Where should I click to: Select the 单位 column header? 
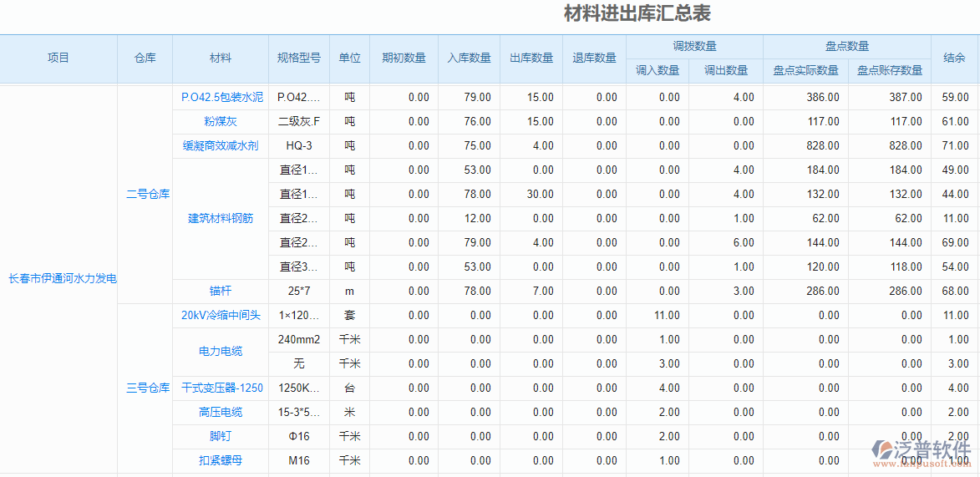[350, 58]
